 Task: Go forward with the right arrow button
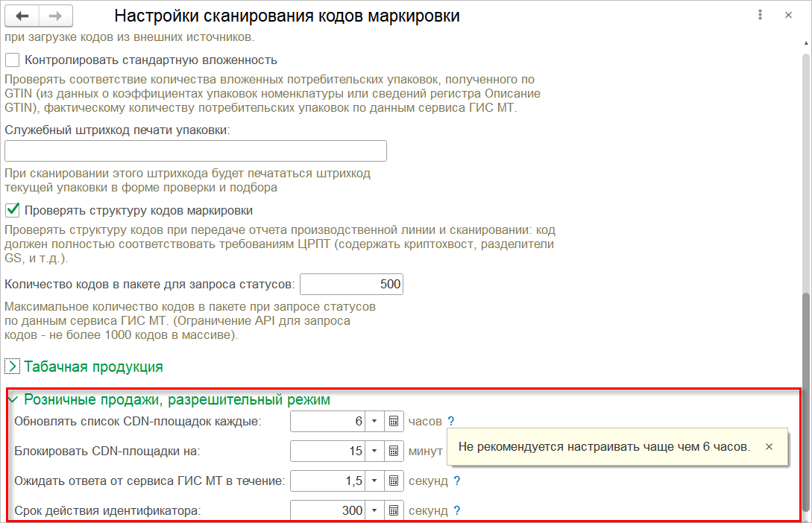click(x=55, y=16)
